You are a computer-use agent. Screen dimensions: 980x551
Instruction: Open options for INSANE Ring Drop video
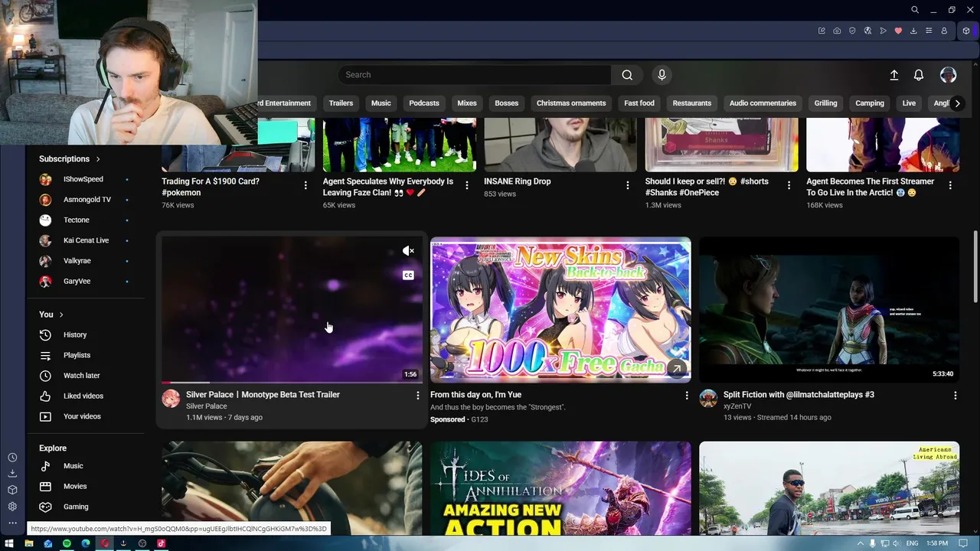coord(627,185)
